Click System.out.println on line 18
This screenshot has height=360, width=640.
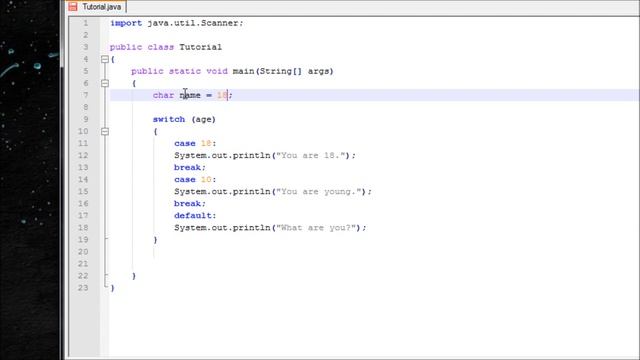tap(222, 228)
